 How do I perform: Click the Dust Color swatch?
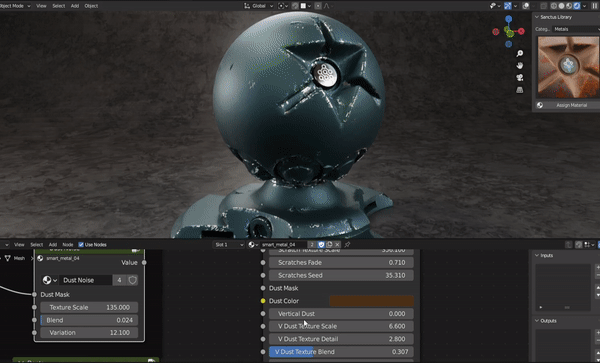point(372,301)
